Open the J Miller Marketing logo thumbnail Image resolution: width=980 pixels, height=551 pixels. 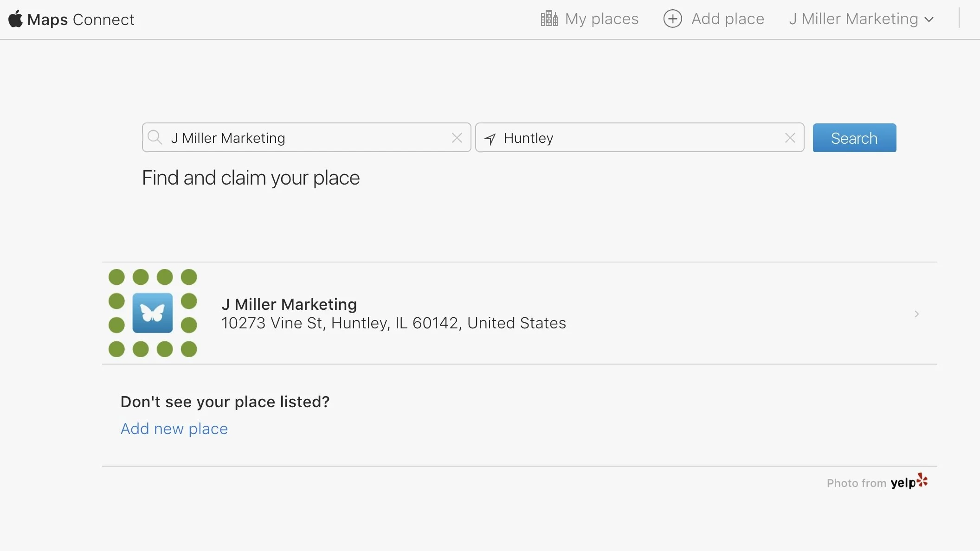[x=153, y=313]
